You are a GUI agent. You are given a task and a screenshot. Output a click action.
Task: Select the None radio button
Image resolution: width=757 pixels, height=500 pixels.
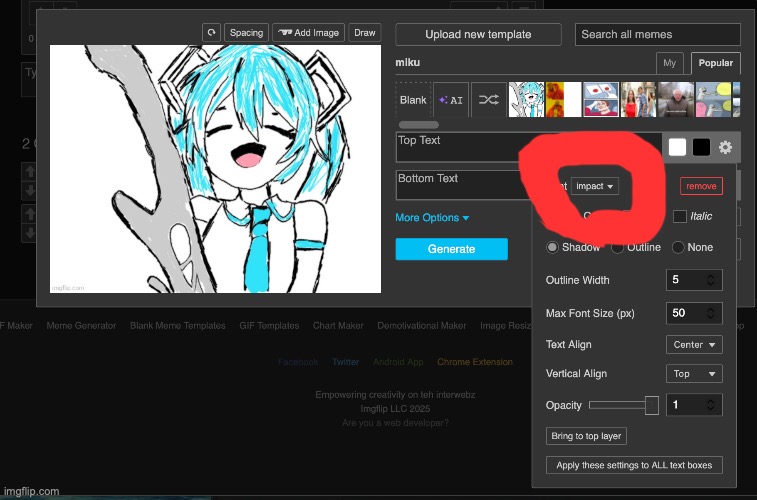[679, 247]
